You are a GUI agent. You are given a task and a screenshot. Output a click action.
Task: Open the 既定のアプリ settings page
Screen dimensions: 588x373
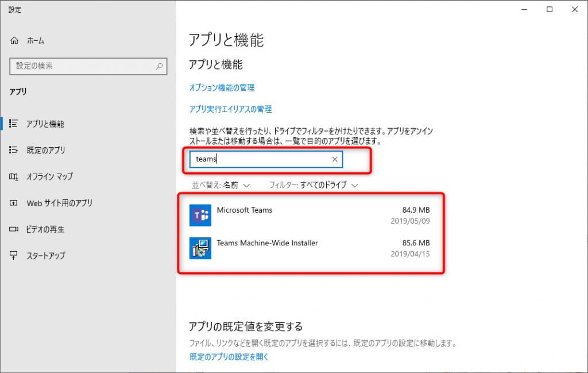[x=46, y=150]
